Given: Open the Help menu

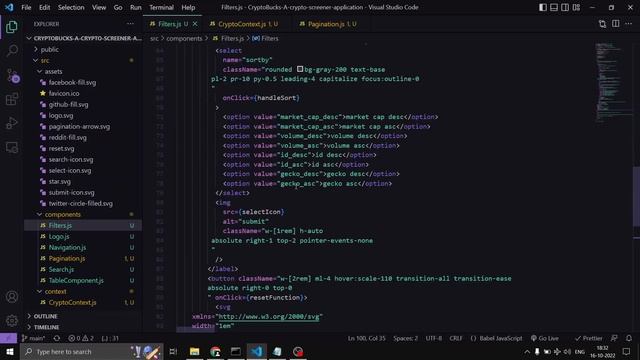Looking at the screenshot, I should click(x=188, y=7).
